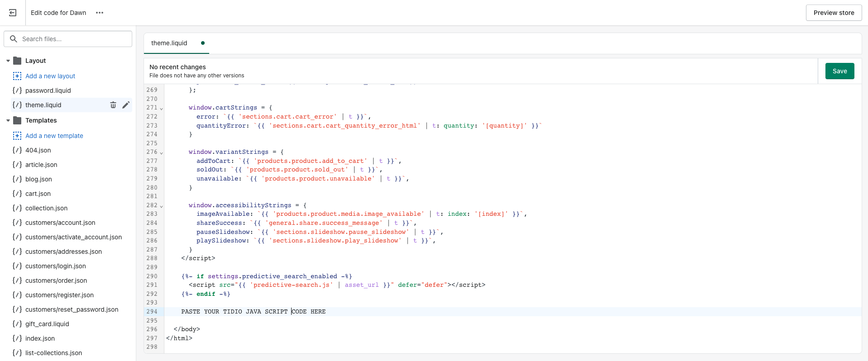Viewport: 868px width, 361px height.
Task: Fold code block at line 276
Action: pos(161,153)
